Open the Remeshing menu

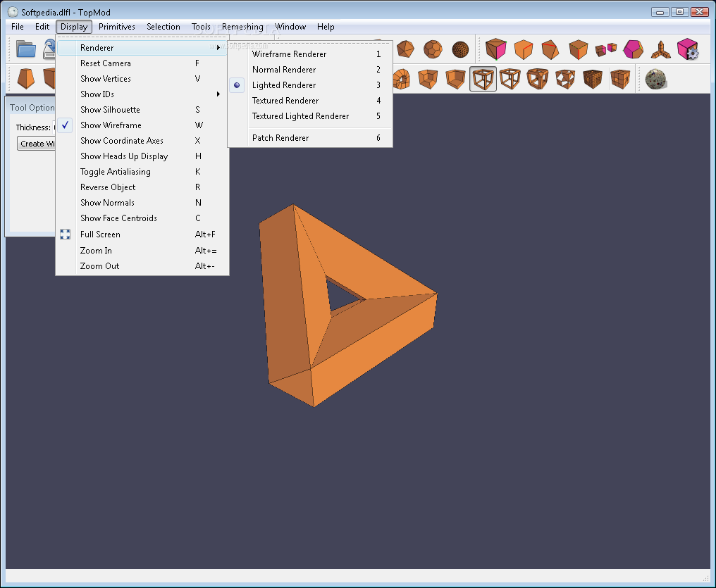pos(242,27)
